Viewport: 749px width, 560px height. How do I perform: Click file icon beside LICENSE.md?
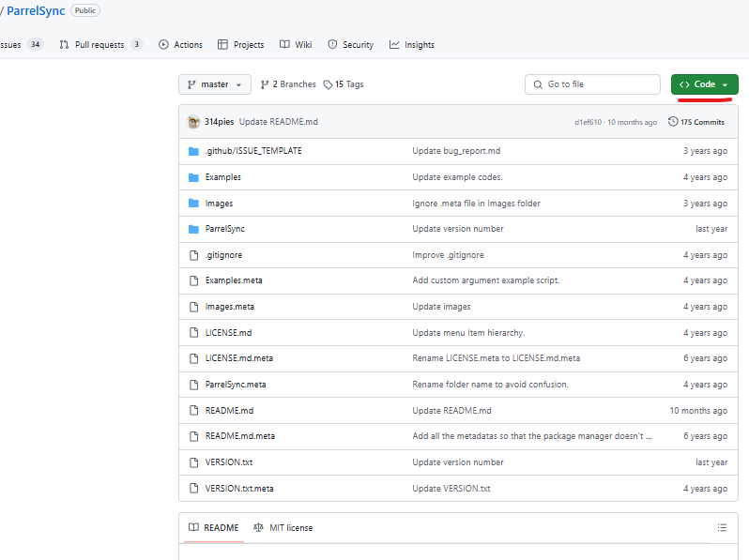click(x=194, y=333)
